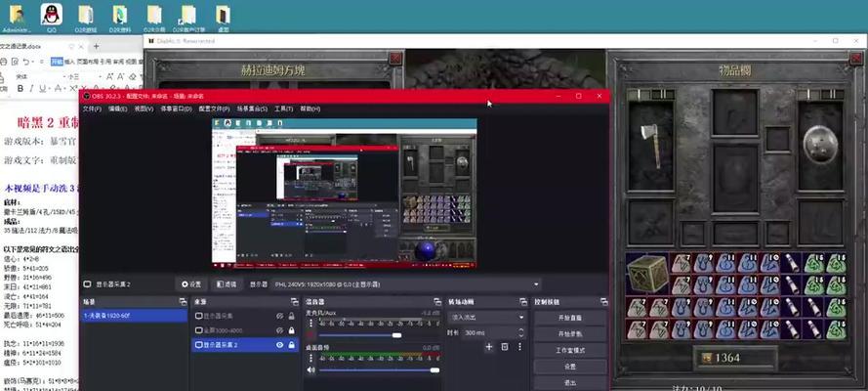Click 工作室模式 studio mode button
The image size is (868, 391).
(569, 351)
